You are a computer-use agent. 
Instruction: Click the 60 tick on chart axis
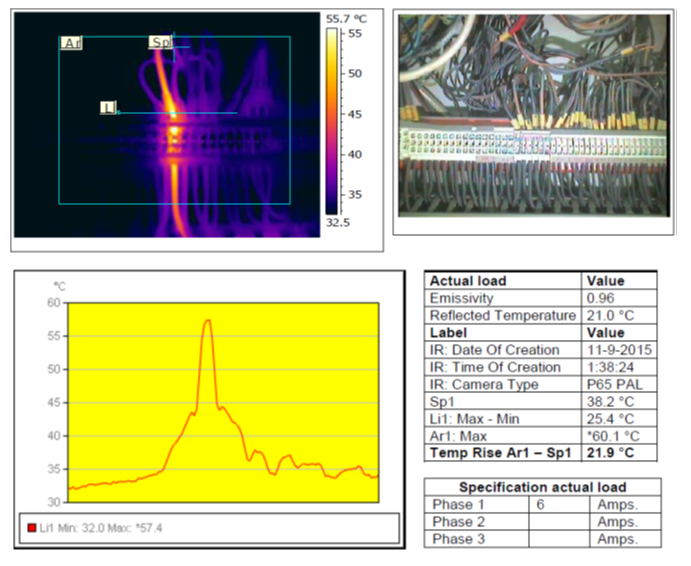pos(54,303)
